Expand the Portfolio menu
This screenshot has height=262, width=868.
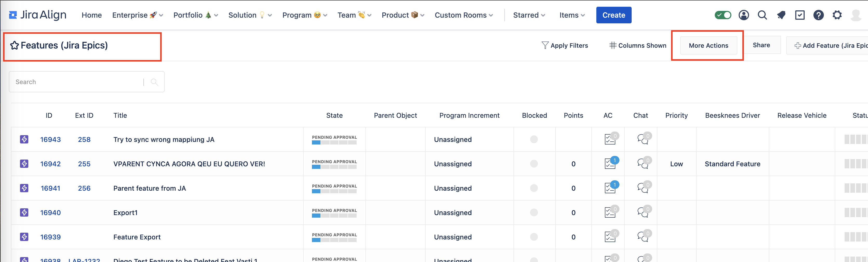[196, 15]
